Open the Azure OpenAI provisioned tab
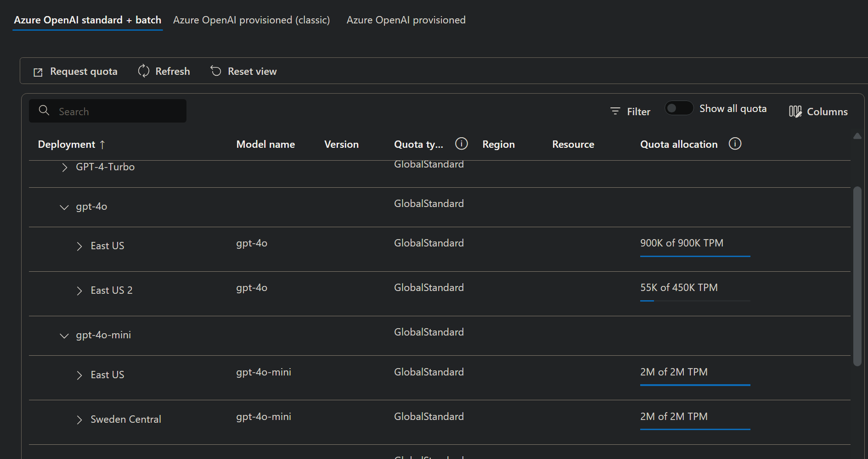This screenshot has width=868, height=459. pos(406,20)
